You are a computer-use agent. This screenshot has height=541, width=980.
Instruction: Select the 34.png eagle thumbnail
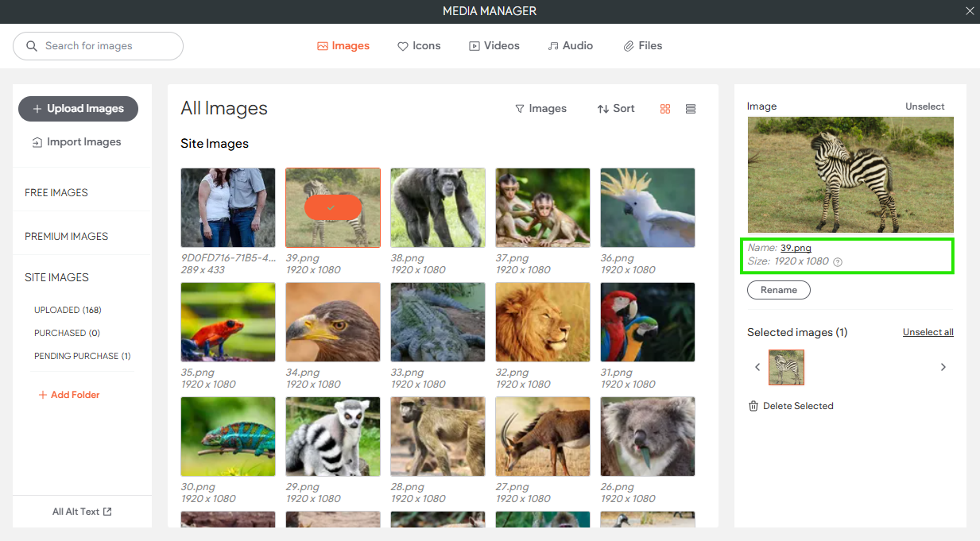pos(333,322)
